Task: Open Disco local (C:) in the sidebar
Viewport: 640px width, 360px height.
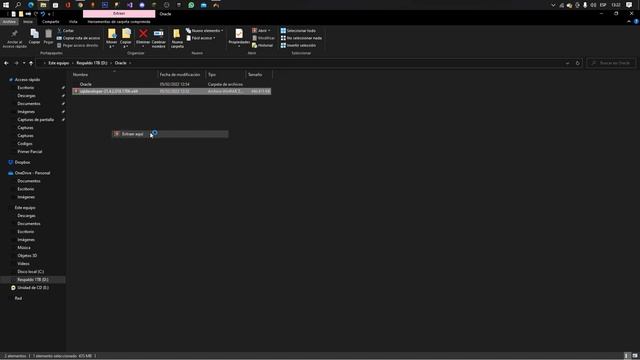Action: [31, 271]
